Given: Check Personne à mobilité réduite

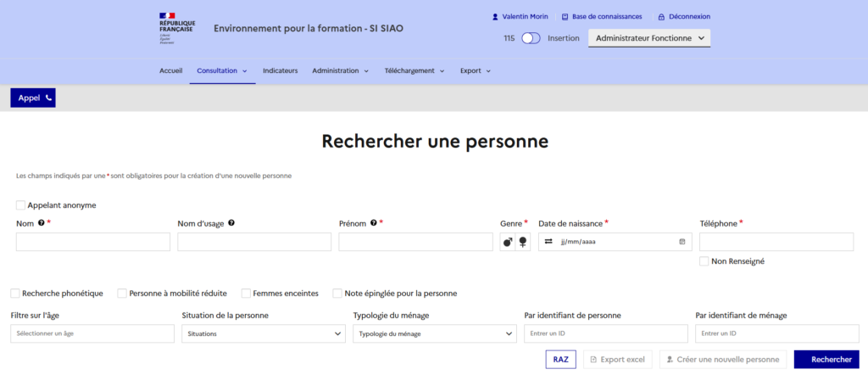Looking at the screenshot, I should coord(122,293).
